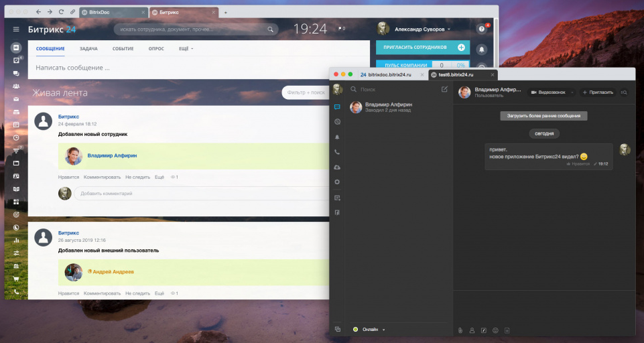Click browser reload button
The width and height of the screenshot is (644, 343).
pyautogui.click(x=61, y=12)
